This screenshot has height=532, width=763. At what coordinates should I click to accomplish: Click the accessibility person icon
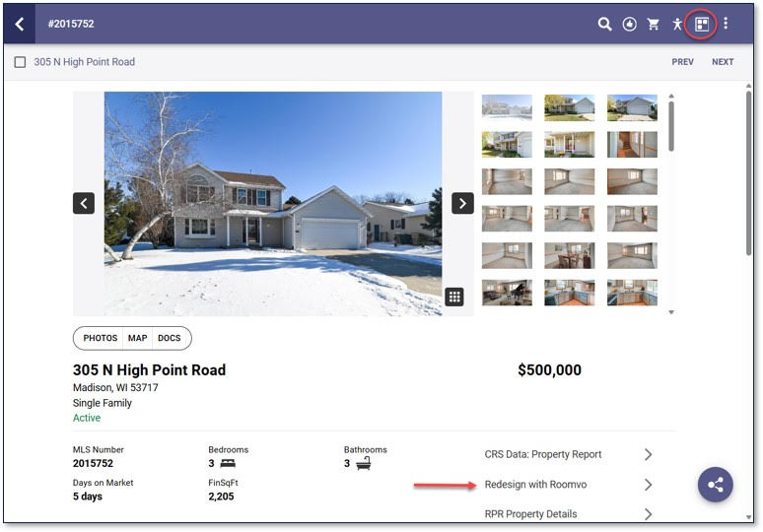click(x=677, y=24)
